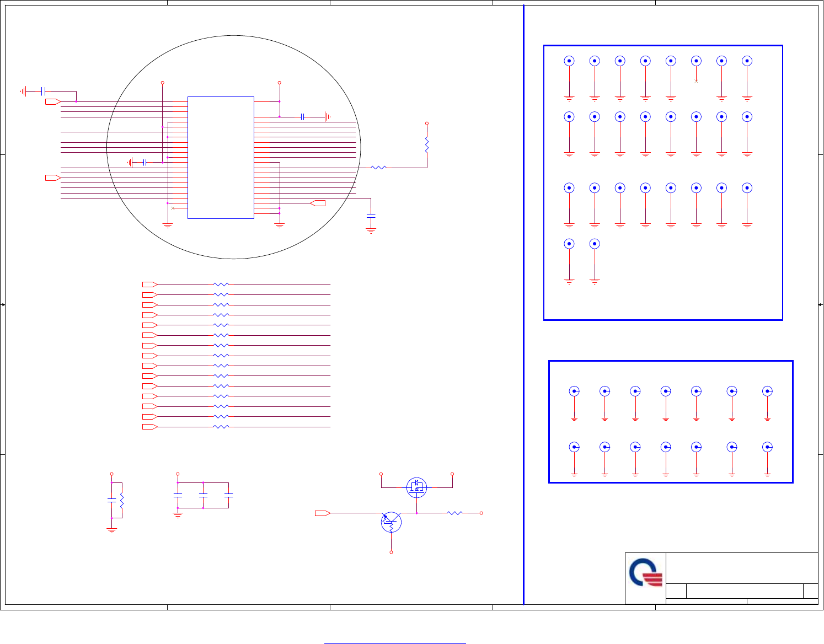Click the test point ending in a no-connect cross
824x644 pixels.
coord(696,61)
